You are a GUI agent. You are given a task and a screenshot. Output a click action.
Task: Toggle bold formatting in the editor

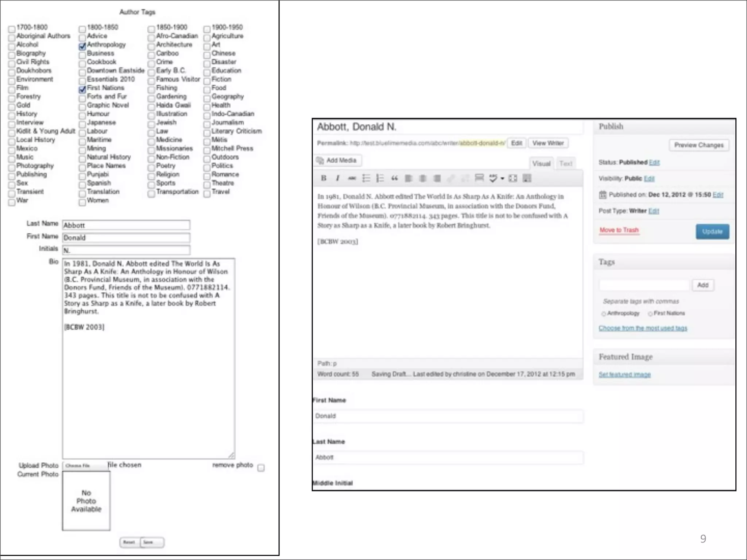coord(324,178)
